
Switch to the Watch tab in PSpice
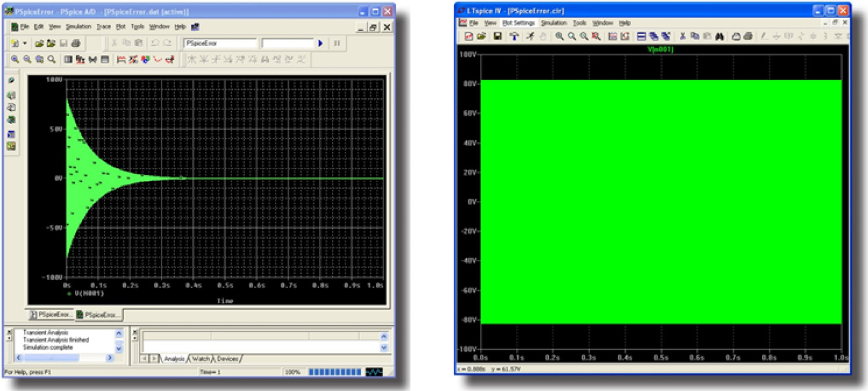201,359
